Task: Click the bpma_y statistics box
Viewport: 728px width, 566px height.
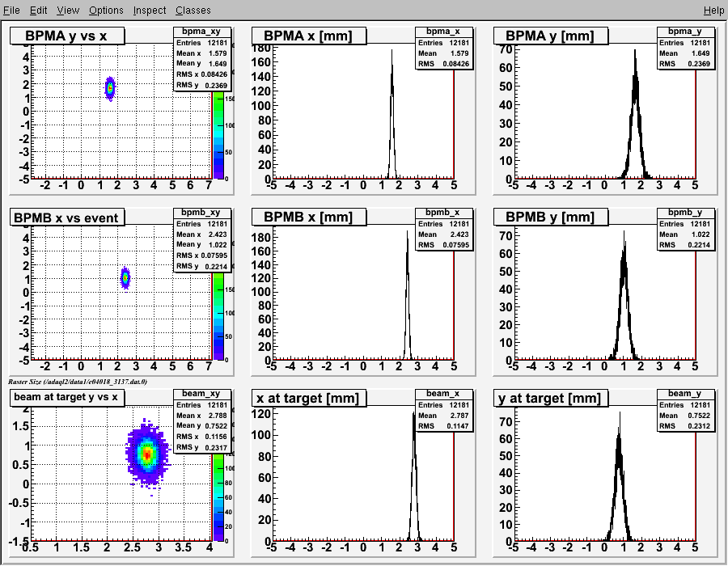Action: coord(686,49)
